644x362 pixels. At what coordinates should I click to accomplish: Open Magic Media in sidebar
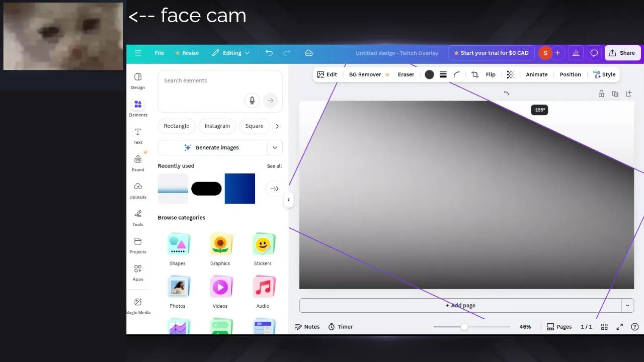pos(138,306)
